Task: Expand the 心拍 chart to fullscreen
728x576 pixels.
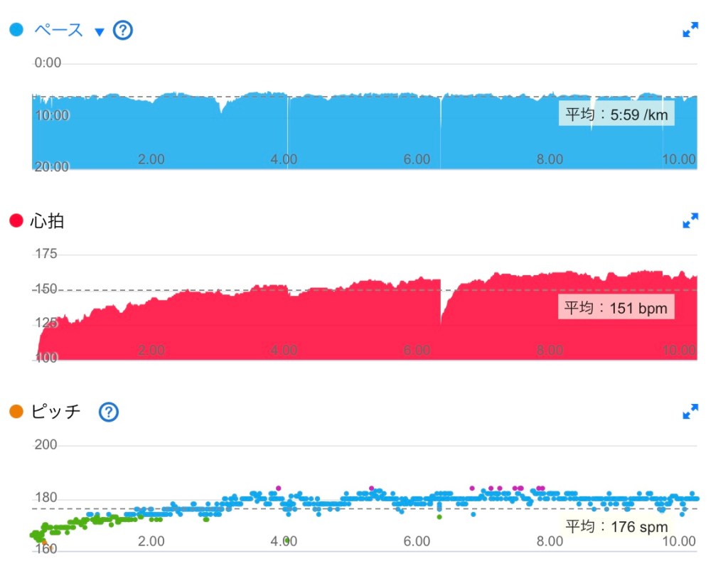Action: pos(690,221)
